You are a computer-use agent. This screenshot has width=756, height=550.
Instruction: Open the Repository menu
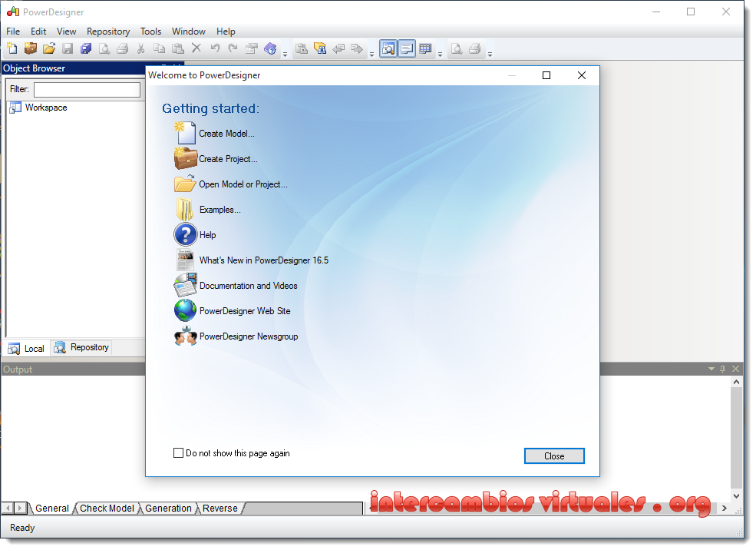pos(108,31)
